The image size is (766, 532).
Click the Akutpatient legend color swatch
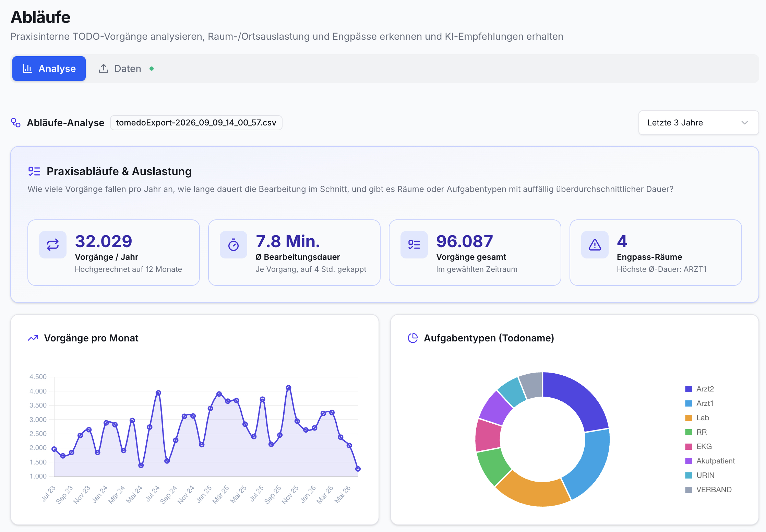(689, 461)
